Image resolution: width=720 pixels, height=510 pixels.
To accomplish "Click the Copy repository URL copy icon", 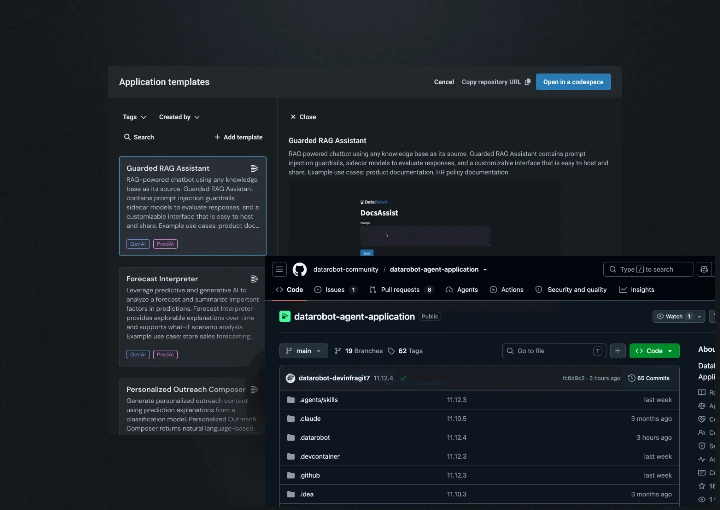I will coord(528,82).
